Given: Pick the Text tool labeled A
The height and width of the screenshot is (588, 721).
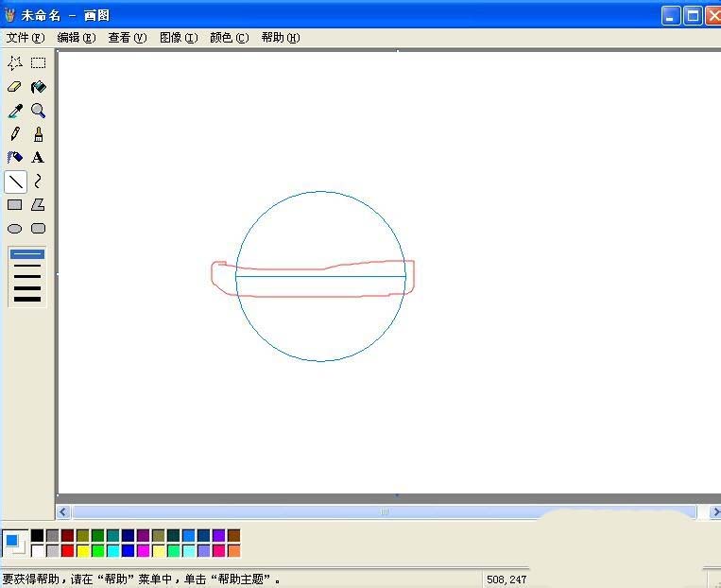Looking at the screenshot, I should [x=38, y=157].
